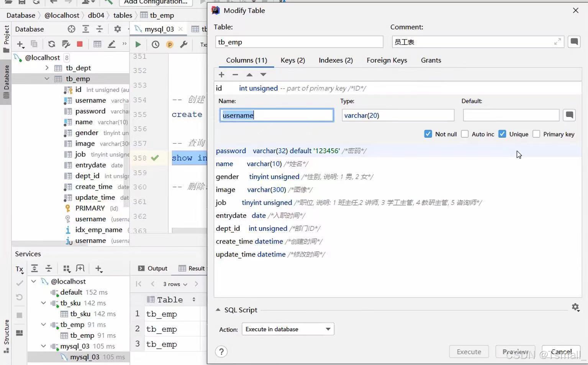Click the Execute button
Image resolution: width=588 pixels, height=365 pixels.
469,352
